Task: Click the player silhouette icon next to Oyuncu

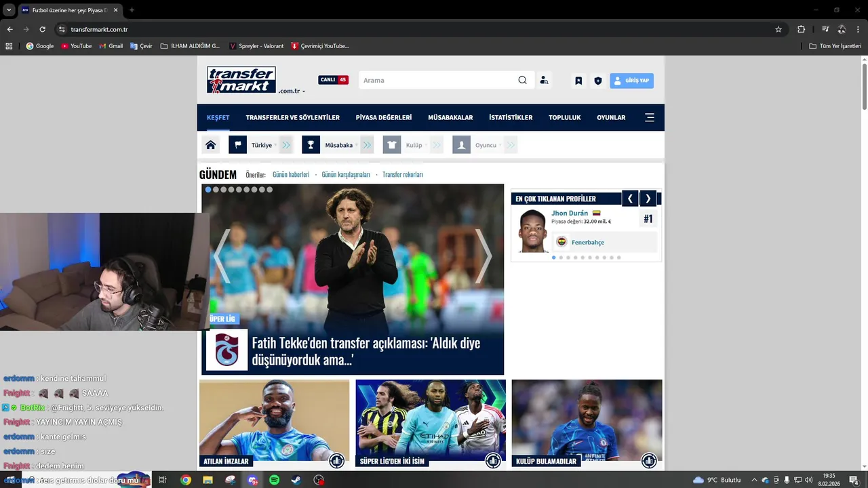Action: point(461,145)
